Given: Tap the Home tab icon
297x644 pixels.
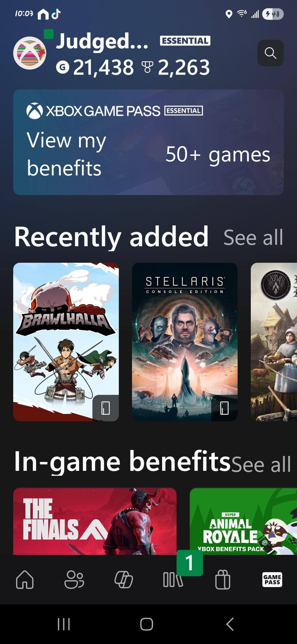Looking at the screenshot, I should click(x=25, y=579).
